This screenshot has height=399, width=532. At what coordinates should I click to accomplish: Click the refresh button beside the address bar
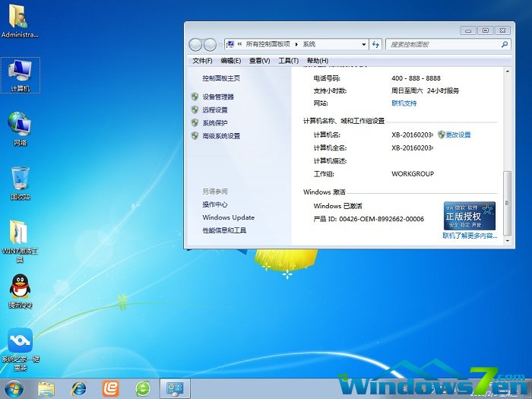point(375,44)
